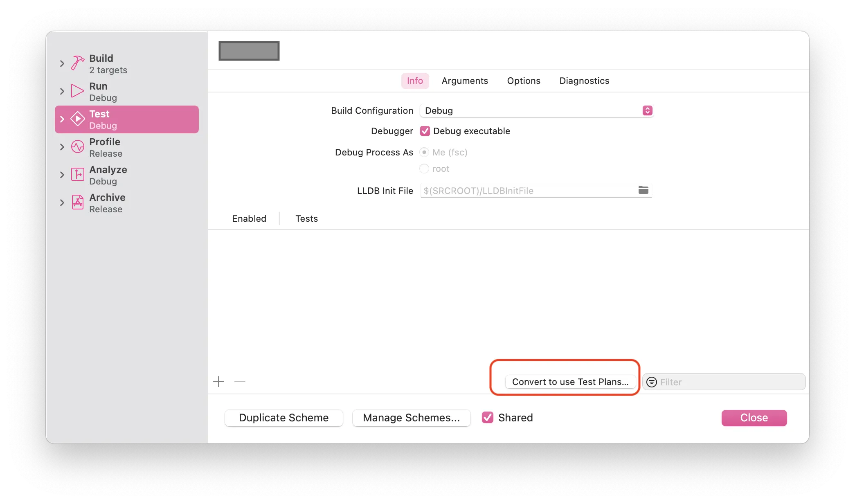Screen dimensions: 855x504
Task: Select the root radio button
Action: click(424, 169)
